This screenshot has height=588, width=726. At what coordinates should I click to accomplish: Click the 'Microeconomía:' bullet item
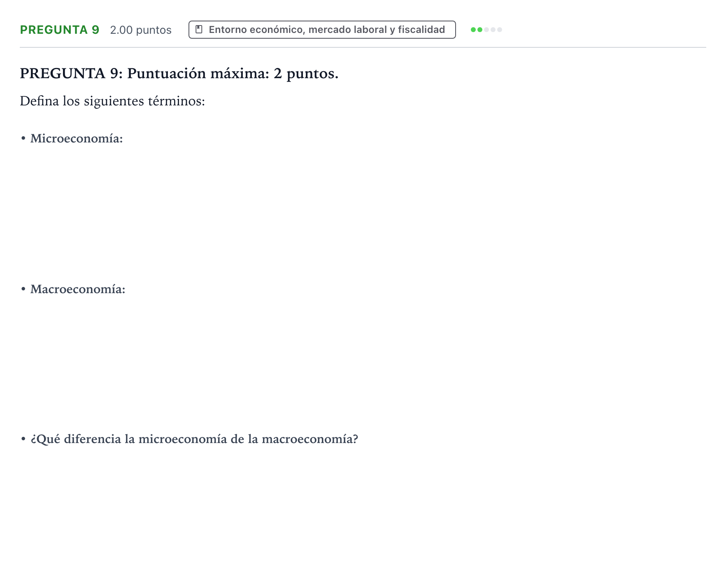click(77, 139)
